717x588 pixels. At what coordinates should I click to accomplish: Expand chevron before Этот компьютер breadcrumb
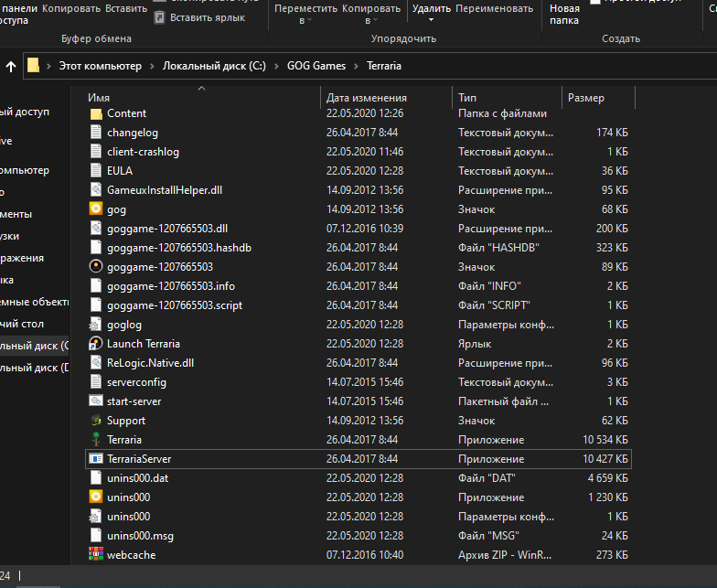click(x=48, y=66)
